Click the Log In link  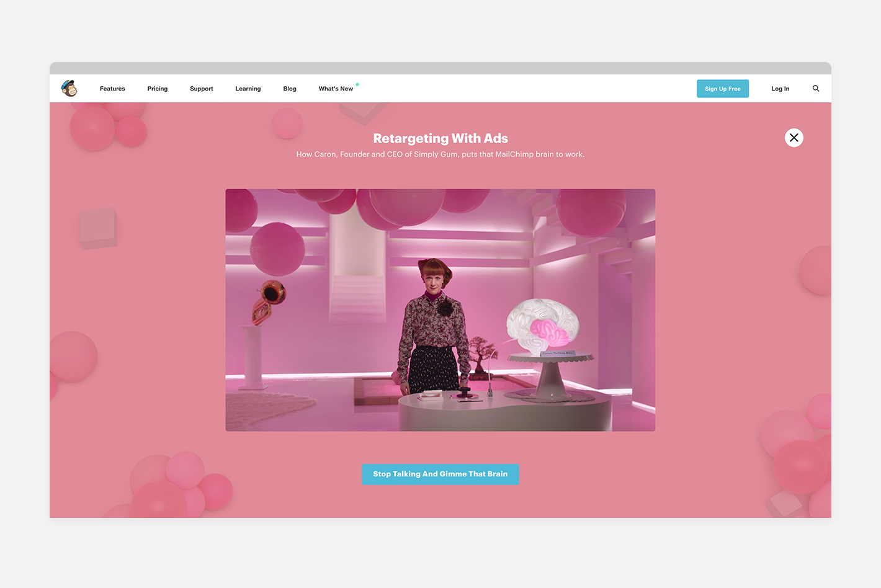pos(780,89)
